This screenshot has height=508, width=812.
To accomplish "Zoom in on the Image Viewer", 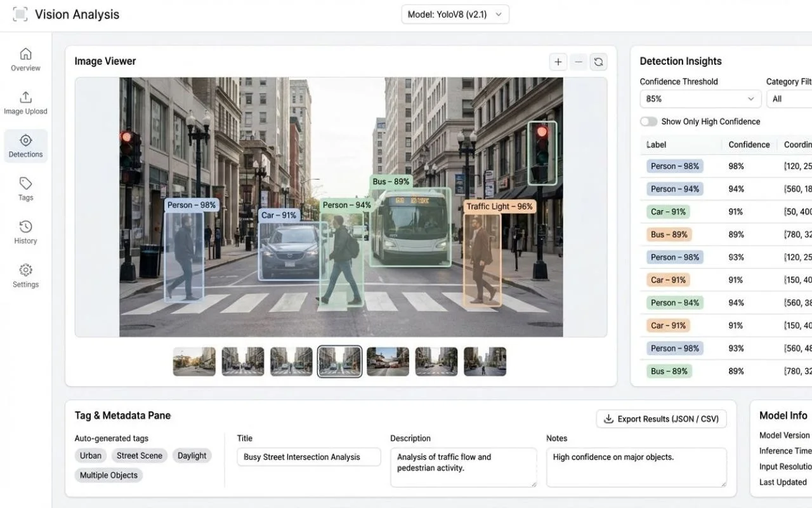I will 558,62.
